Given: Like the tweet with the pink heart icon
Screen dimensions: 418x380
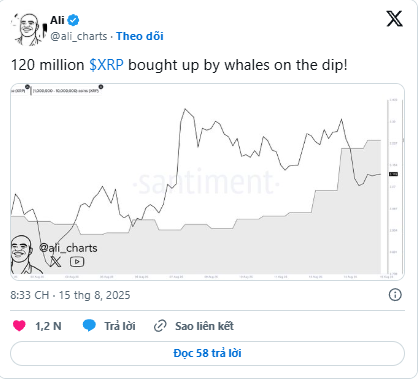Looking at the screenshot, I should click(x=19, y=326).
